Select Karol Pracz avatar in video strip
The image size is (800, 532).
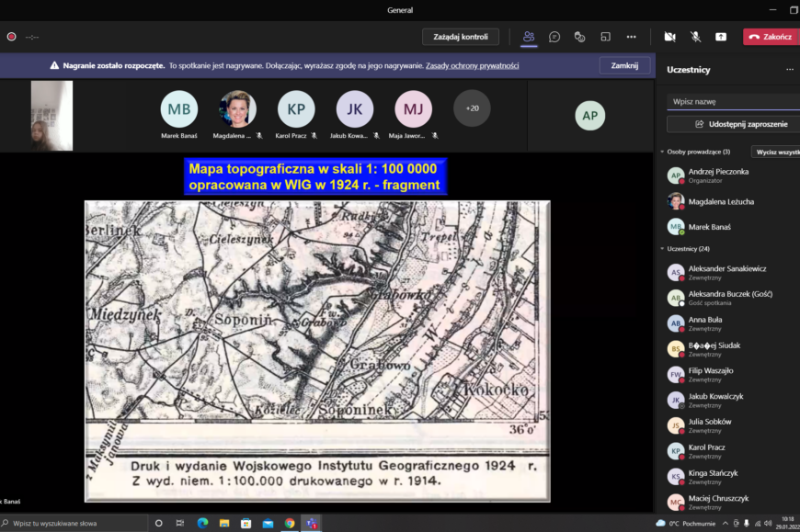point(296,109)
